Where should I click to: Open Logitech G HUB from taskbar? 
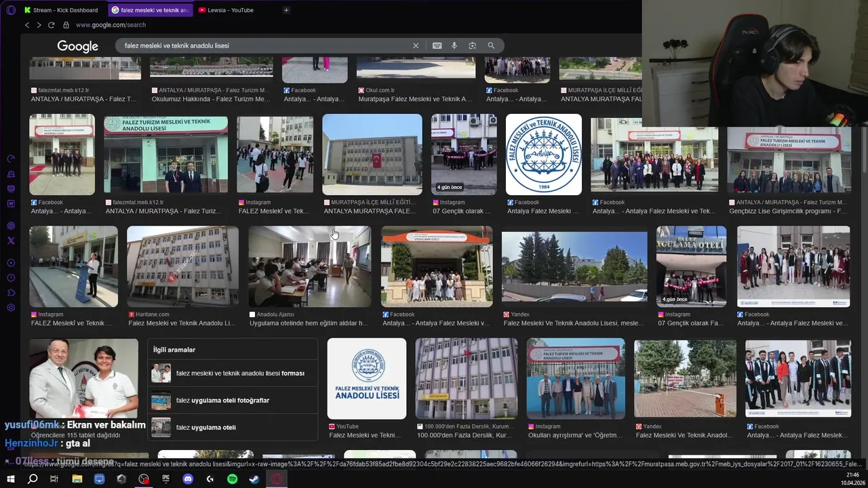tap(210, 479)
